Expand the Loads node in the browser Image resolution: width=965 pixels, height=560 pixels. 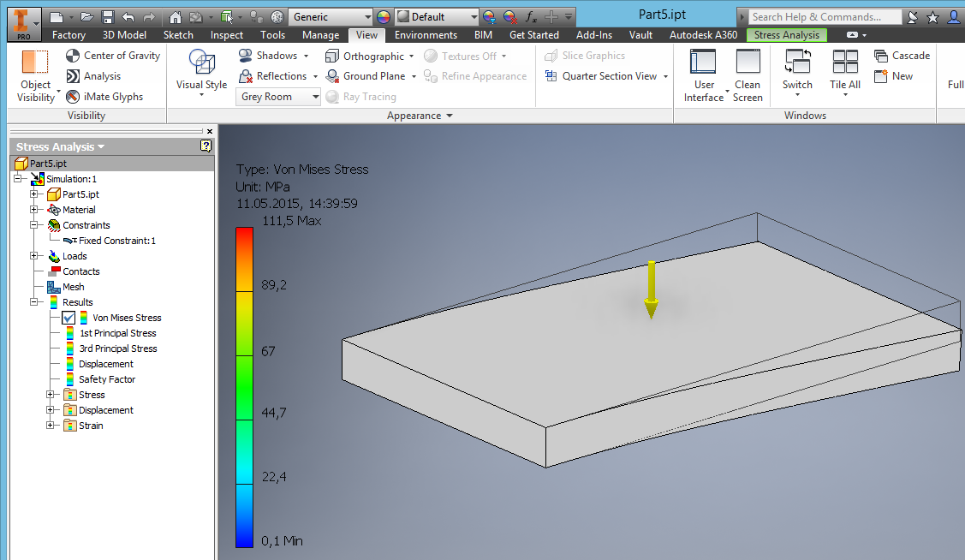click(x=34, y=255)
